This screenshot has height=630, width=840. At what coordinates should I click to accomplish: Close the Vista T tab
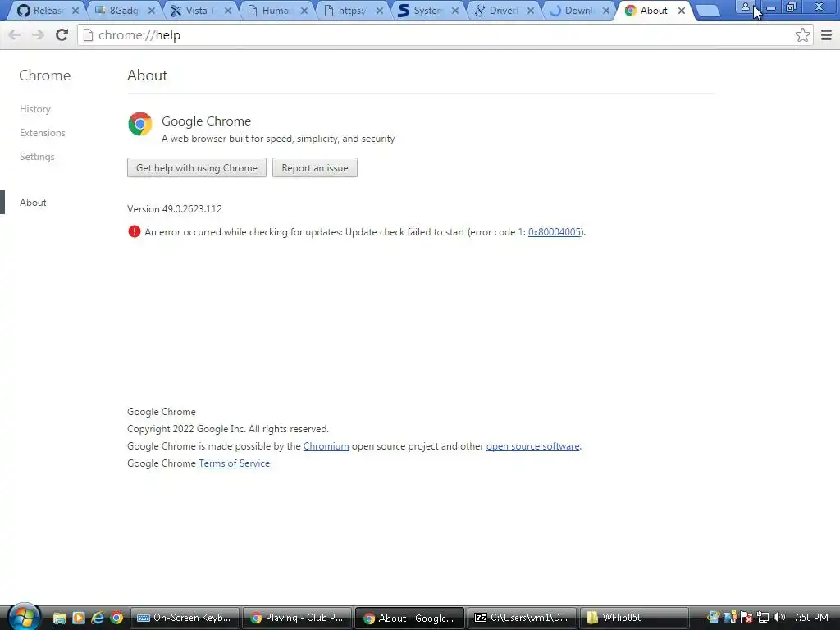228,11
